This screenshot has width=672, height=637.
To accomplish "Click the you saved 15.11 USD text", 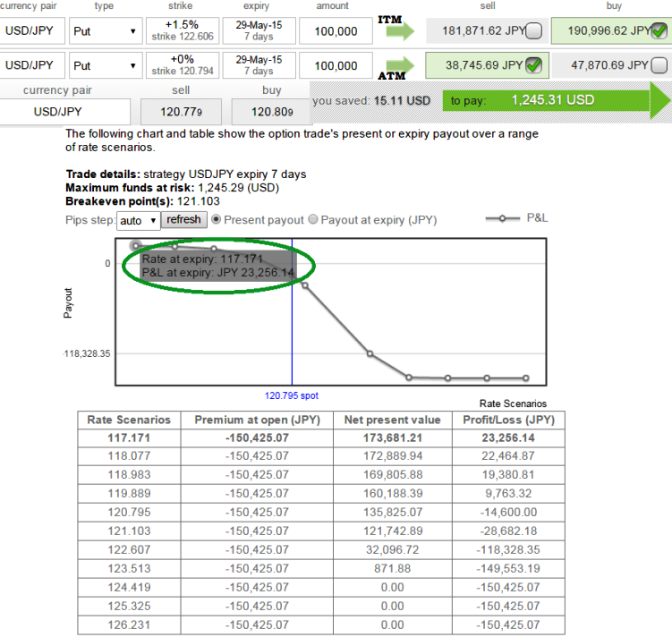I will click(x=371, y=101).
